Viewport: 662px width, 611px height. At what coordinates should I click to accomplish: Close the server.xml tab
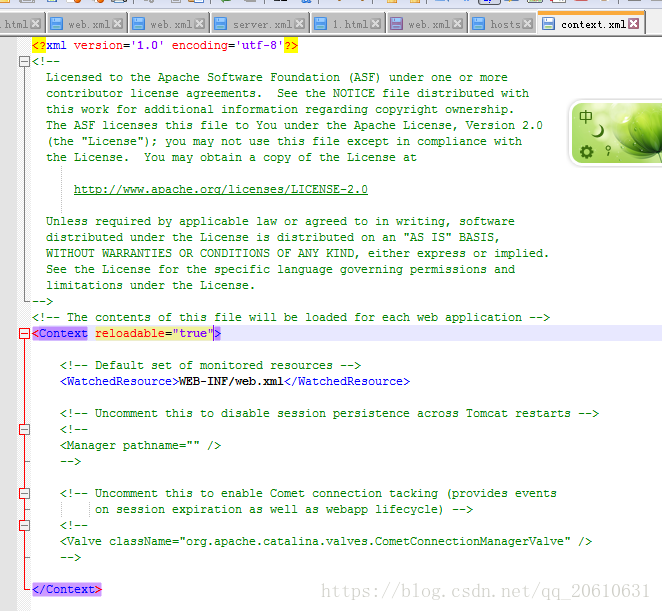coord(299,24)
